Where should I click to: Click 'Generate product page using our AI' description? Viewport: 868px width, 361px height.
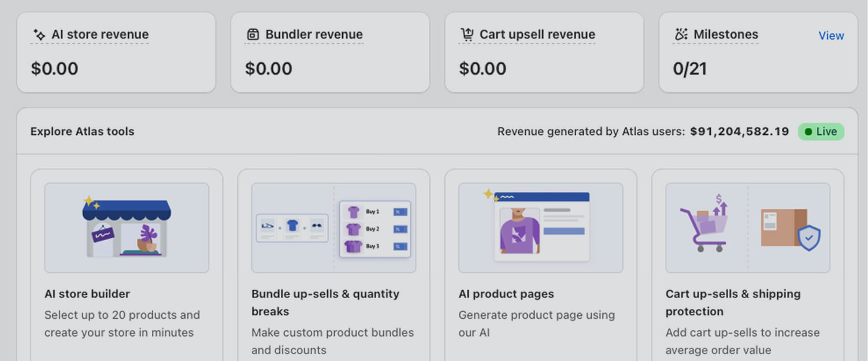coord(537,324)
